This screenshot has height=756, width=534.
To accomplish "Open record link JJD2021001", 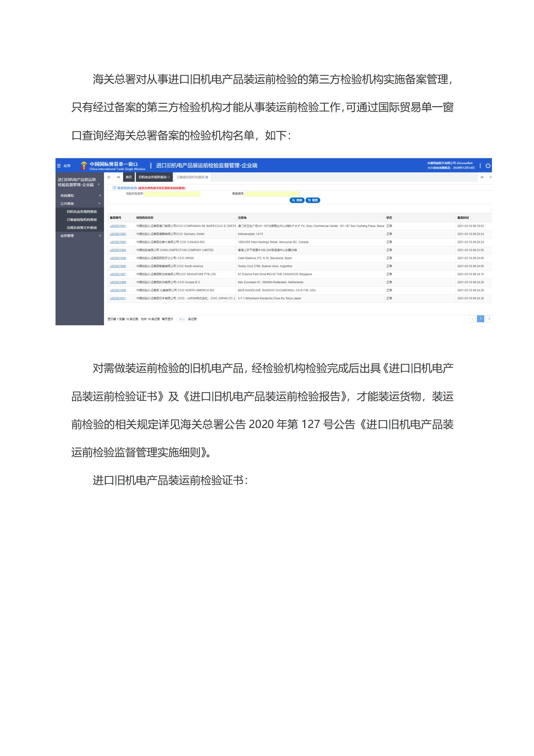I will coord(118,226).
